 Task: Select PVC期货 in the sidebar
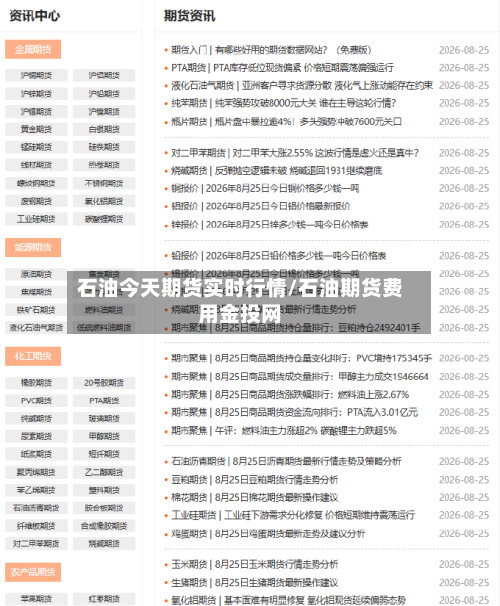point(36,400)
